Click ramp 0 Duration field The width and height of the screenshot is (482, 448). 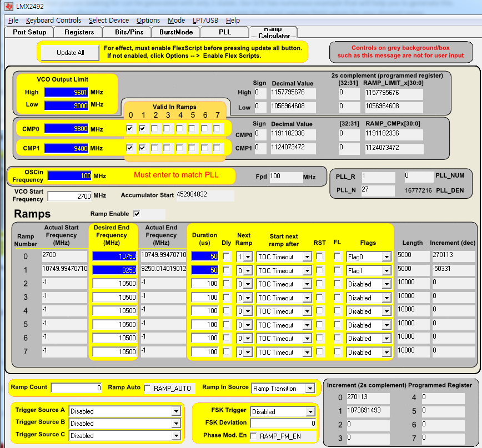click(x=205, y=256)
